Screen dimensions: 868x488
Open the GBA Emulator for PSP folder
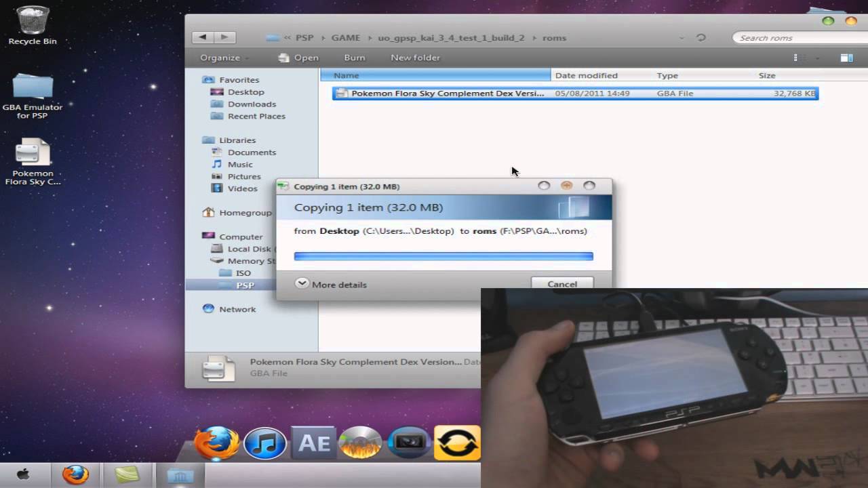[x=32, y=96]
